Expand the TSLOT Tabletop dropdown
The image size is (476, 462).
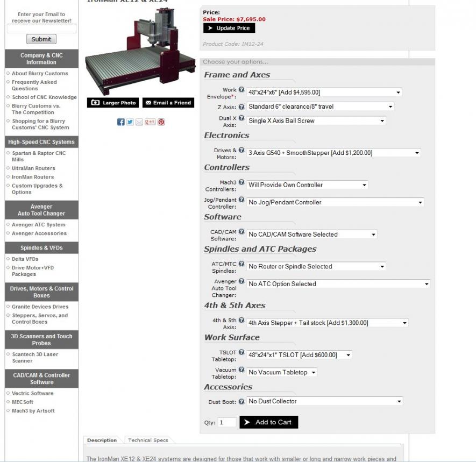(299, 355)
